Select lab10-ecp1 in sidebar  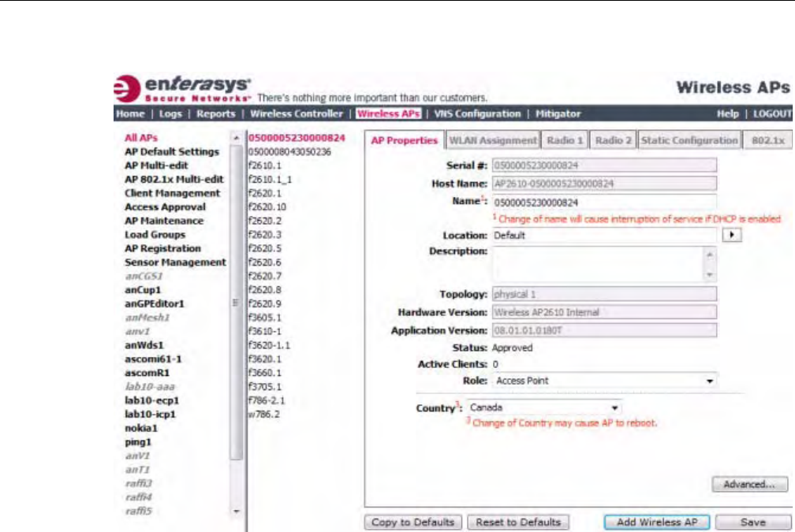pos(151,400)
